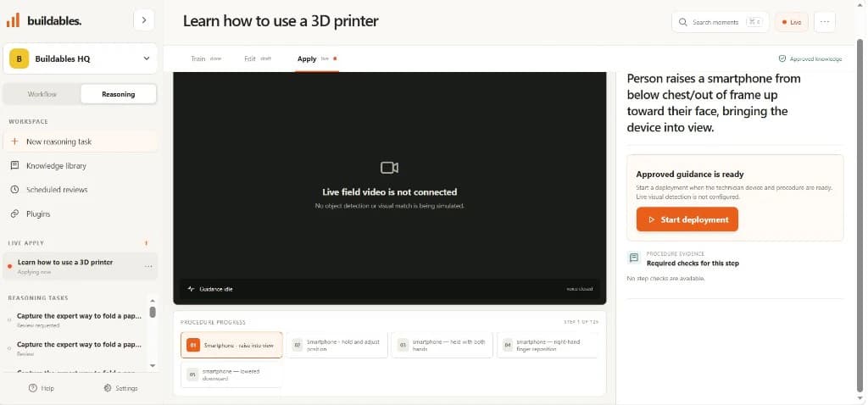Open Help from the sidebar footer
868x405 pixels.
click(42, 388)
